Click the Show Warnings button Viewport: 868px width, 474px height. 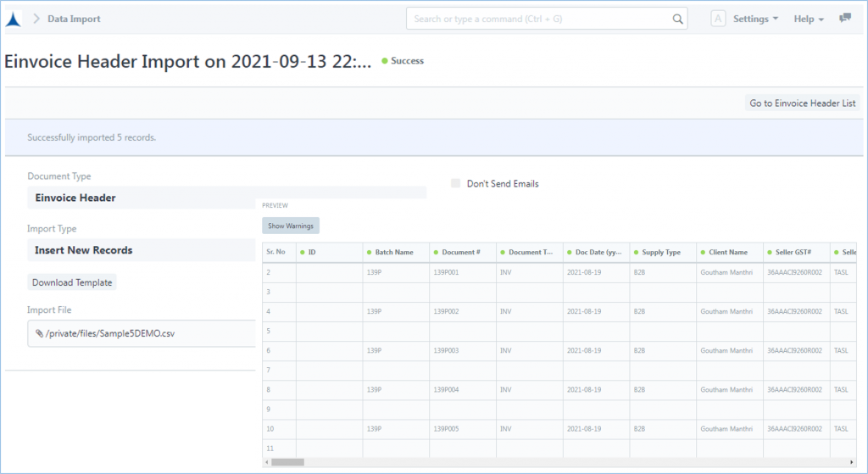tap(291, 226)
